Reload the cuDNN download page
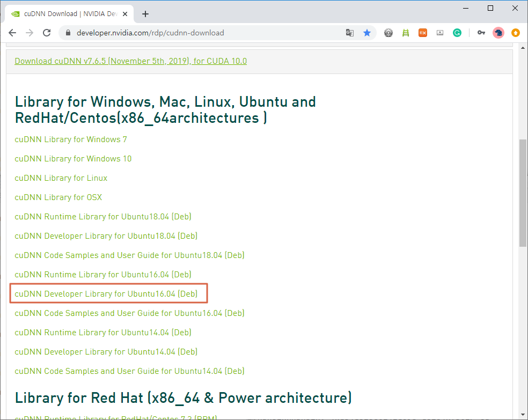 click(47, 33)
